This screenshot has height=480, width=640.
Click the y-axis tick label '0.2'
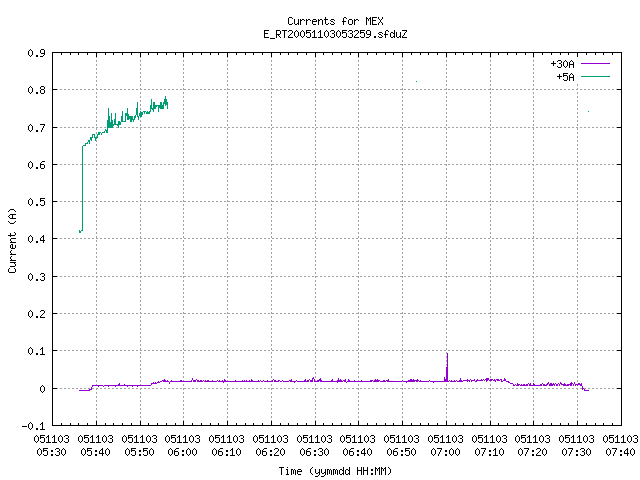pos(36,314)
